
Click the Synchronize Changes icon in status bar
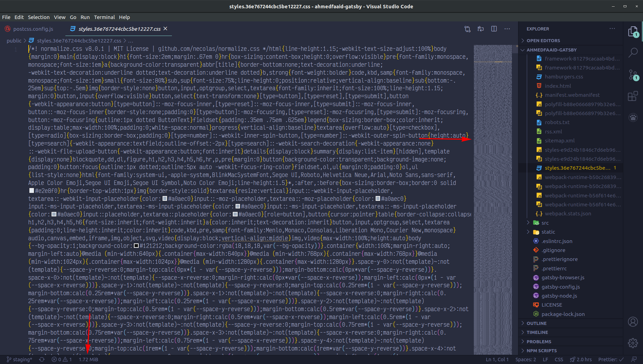coord(42,360)
